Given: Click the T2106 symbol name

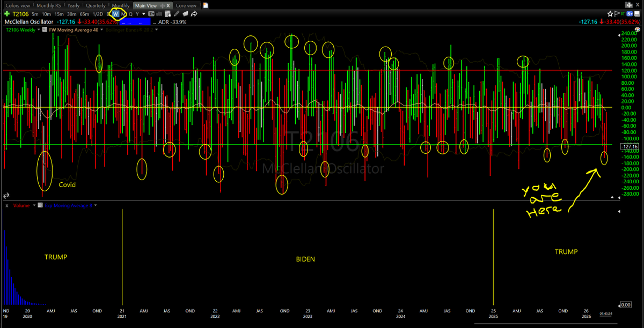Looking at the screenshot, I should pyautogui.click(x=21, y=14).
